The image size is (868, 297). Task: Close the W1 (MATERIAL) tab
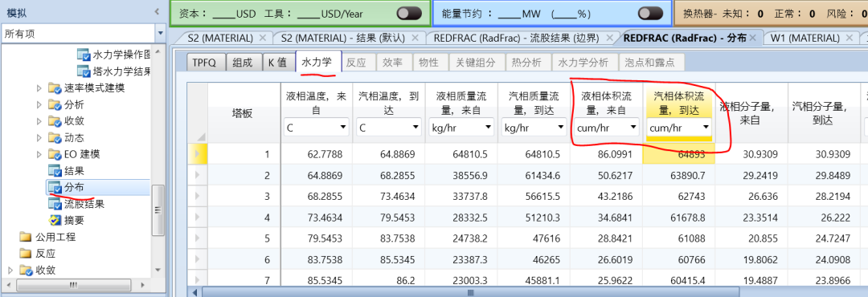[850, 39]
